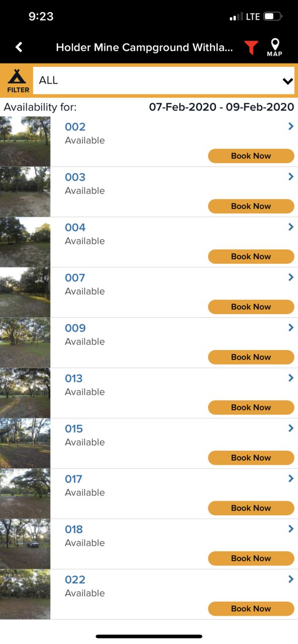Book Now for site 009
The image size is (298, 644).
(251, 357)
